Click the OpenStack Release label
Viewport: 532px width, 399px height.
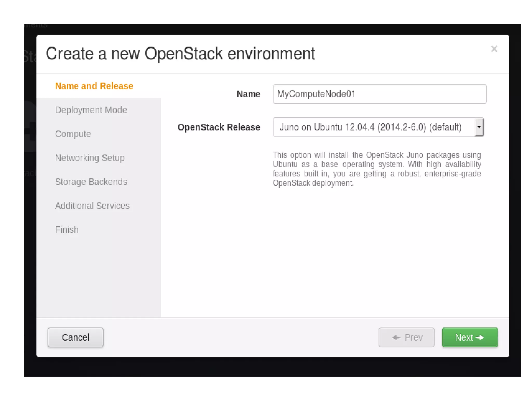pos(219,127)
